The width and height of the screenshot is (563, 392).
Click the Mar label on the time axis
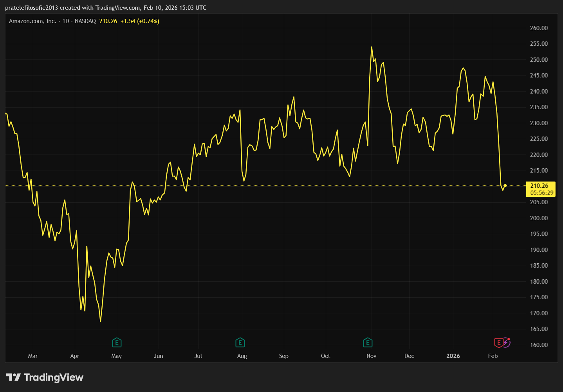(x=33, y=356)
